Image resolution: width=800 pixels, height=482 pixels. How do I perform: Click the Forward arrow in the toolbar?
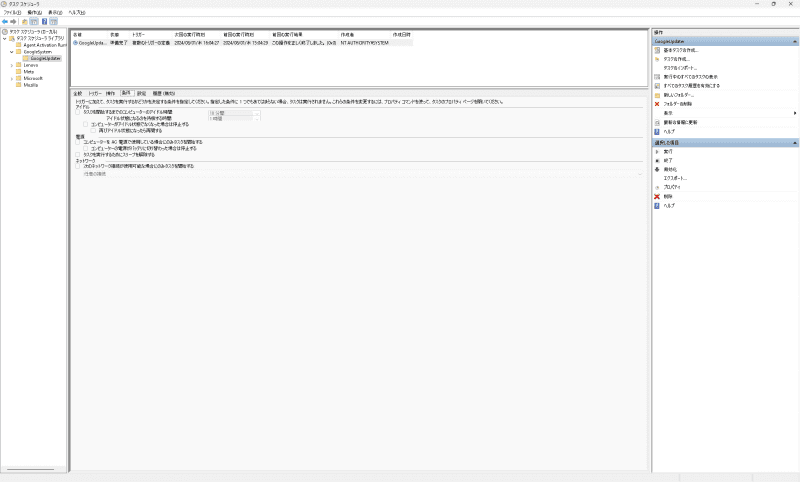click(x=13, y=21)
